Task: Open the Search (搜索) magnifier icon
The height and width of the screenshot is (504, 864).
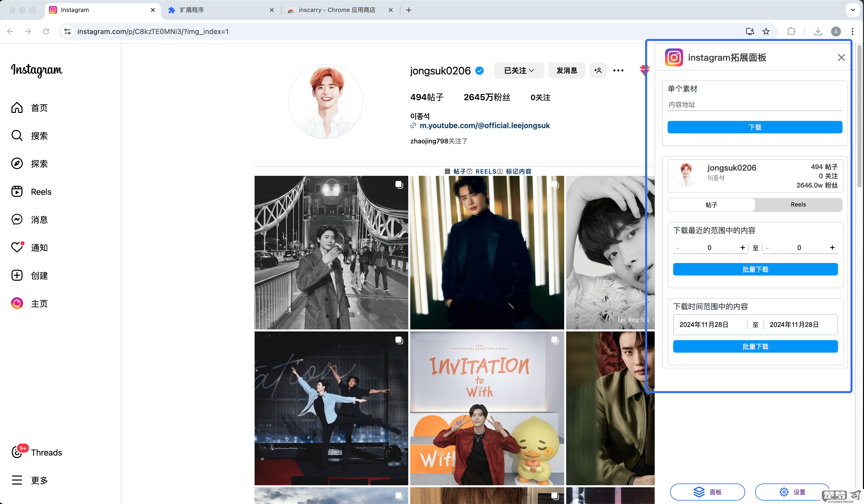Action: pyautogui.click(x=17, y=136)
